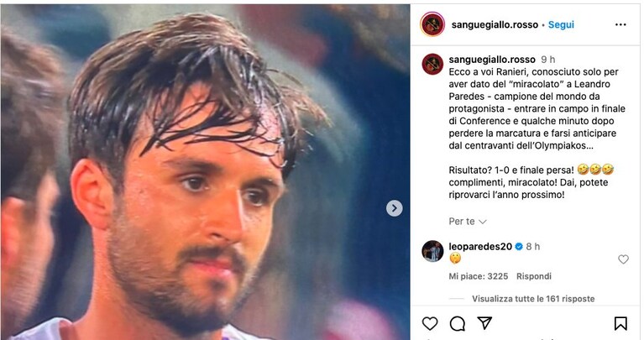Reply to the comment using Rispondi
Image resolution: width=644 pixels, height=340 pixels.
point(533,276)
